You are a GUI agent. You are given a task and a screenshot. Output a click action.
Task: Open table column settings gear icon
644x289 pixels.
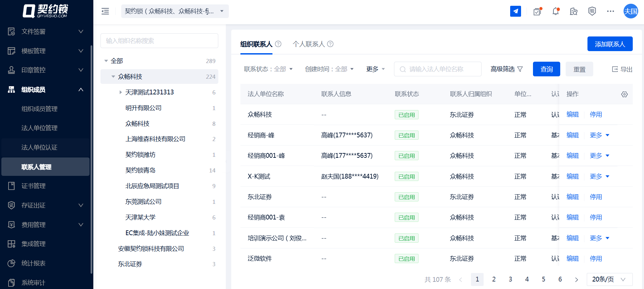click(x=624, y=94)
